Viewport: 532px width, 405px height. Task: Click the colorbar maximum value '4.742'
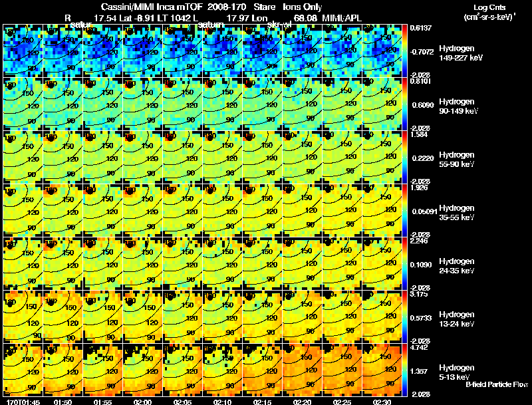419,348
